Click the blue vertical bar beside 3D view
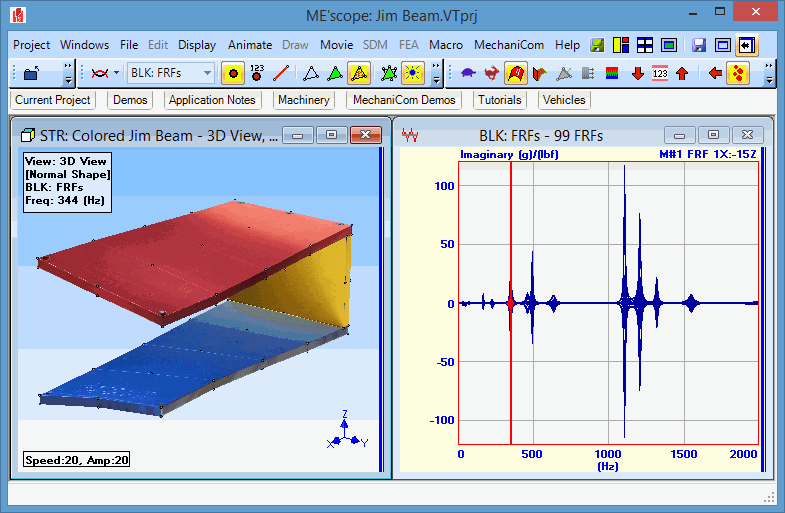 coord(381,309)
